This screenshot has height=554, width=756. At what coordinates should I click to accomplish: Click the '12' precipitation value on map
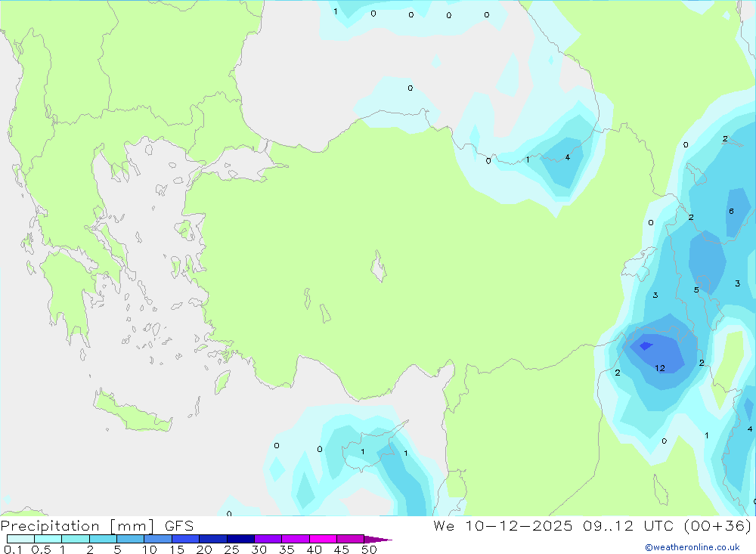(660, 368)
